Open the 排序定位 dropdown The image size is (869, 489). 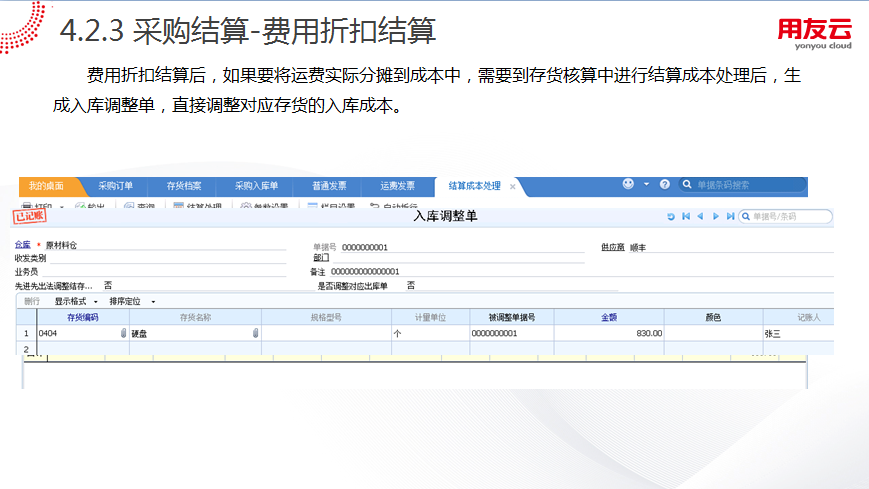[x=129, y=301]
